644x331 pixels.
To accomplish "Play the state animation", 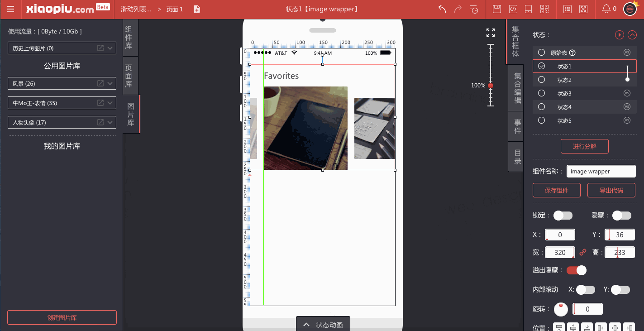I will [x=620, y=35].
